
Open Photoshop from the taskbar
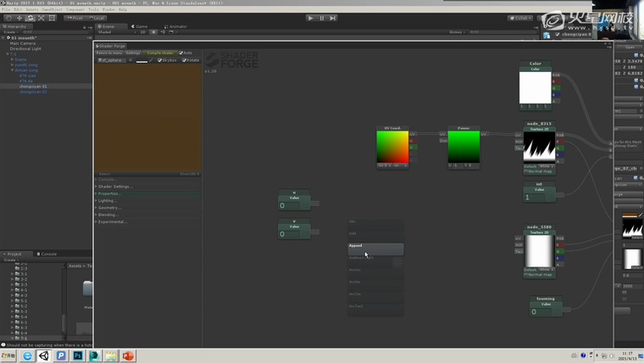point(78,356)
